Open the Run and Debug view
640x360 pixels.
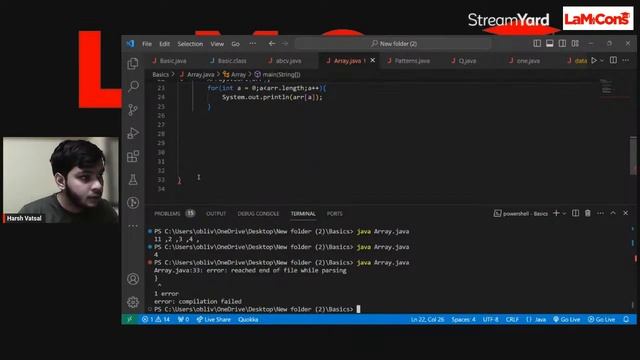(133, 133)
